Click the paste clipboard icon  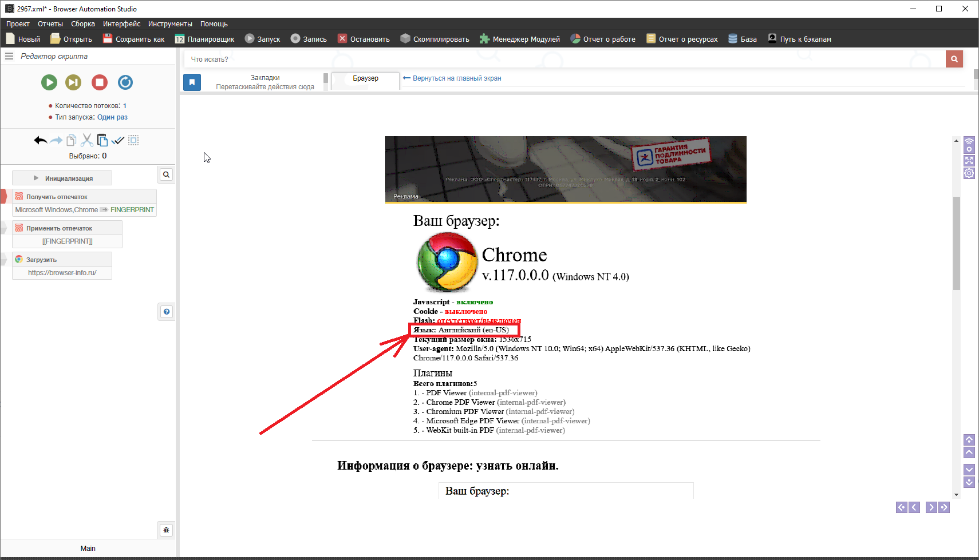click(x=102, y=140)
